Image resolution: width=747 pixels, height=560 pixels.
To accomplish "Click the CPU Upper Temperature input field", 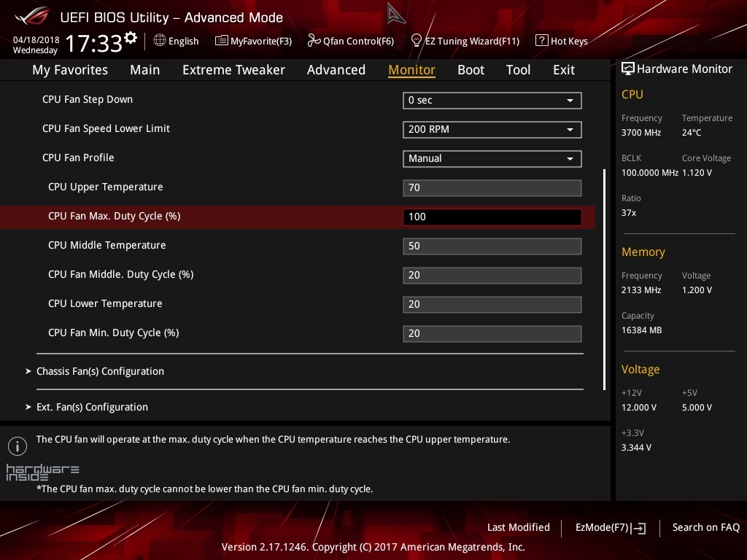I will coord(492,187).
